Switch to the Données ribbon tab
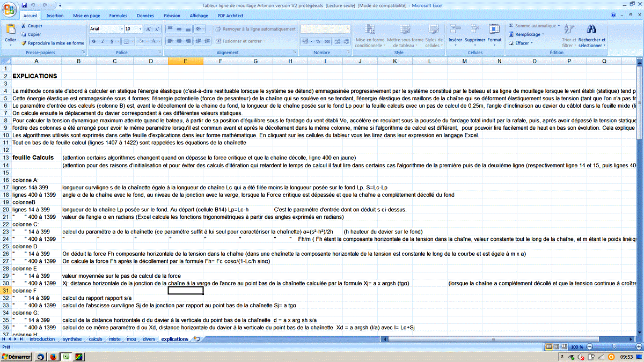Image resolution: width=644 pixels, height=362 pixels. coord(145,16)
